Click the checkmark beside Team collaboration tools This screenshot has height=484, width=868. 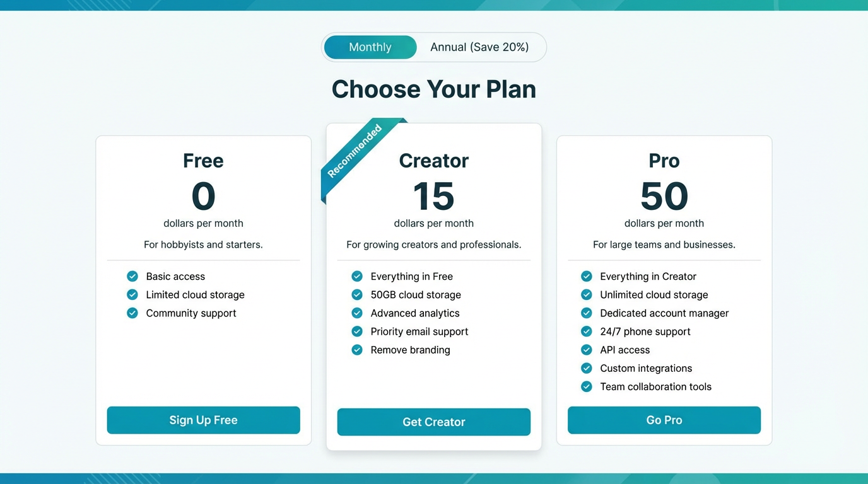pyautogui.click(x=587, y=386)
